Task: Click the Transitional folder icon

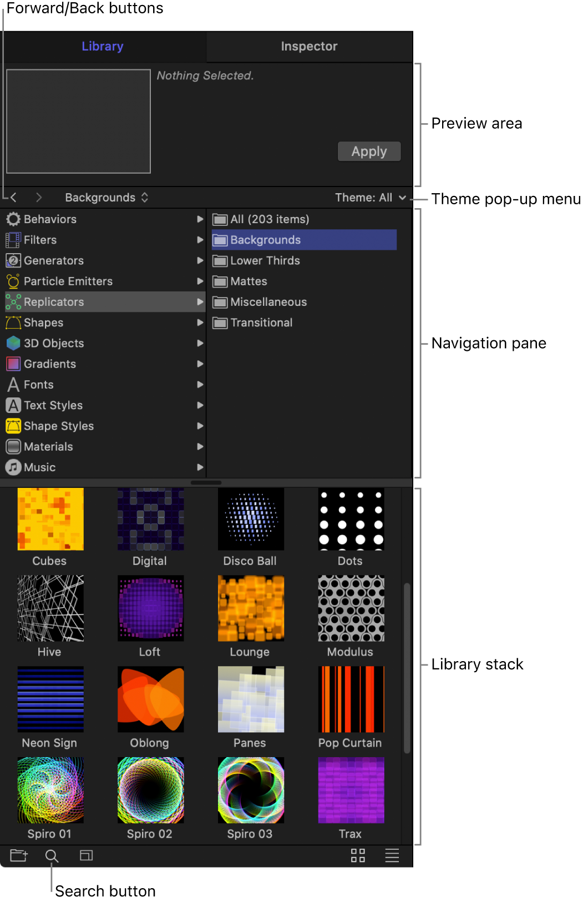Action: point(220,323)
